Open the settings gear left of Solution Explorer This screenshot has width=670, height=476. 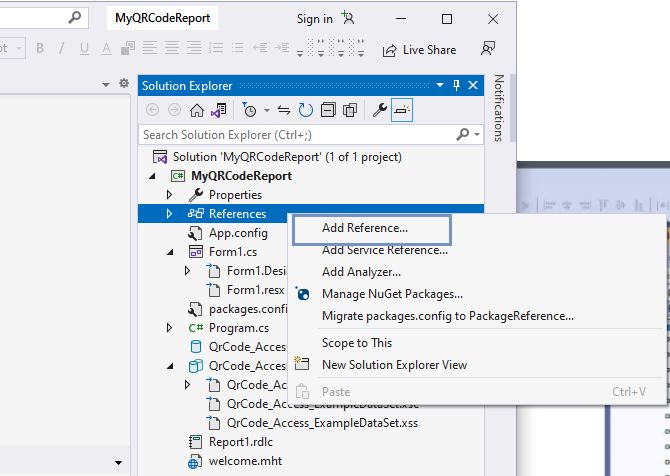pyautogui.click(x=124, y=83)
